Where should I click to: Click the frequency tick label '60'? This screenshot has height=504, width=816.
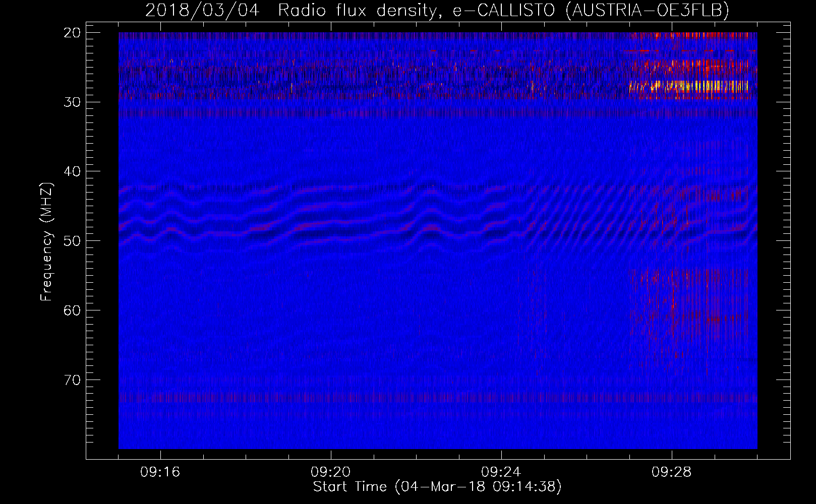(x=73, y=310)
